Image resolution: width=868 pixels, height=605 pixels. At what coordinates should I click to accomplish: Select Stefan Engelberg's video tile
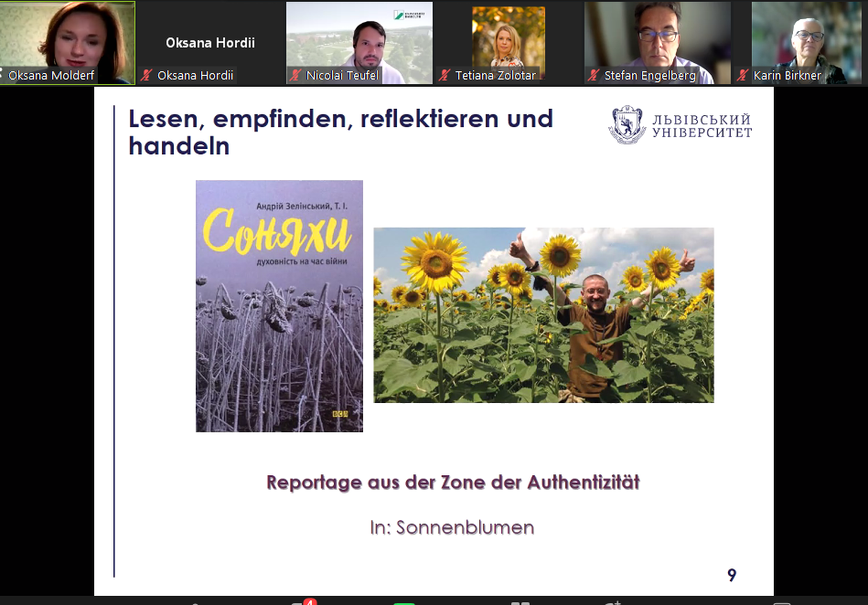(658, 43)
